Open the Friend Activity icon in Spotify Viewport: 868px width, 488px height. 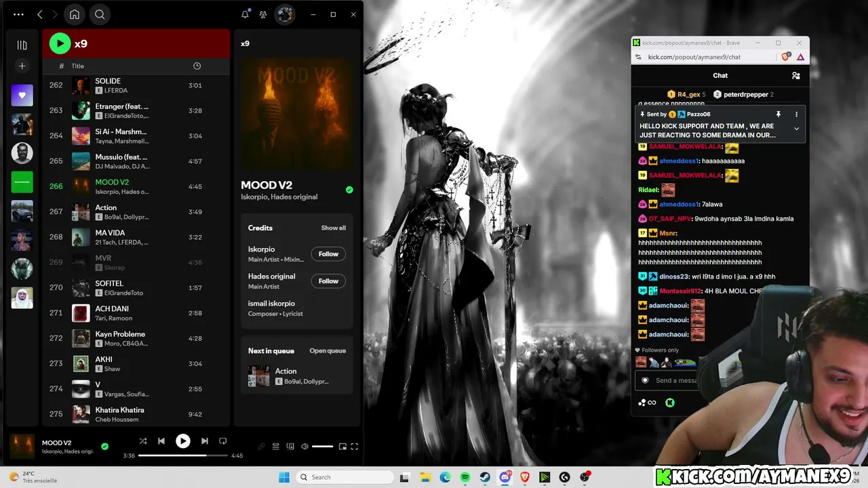263,14
